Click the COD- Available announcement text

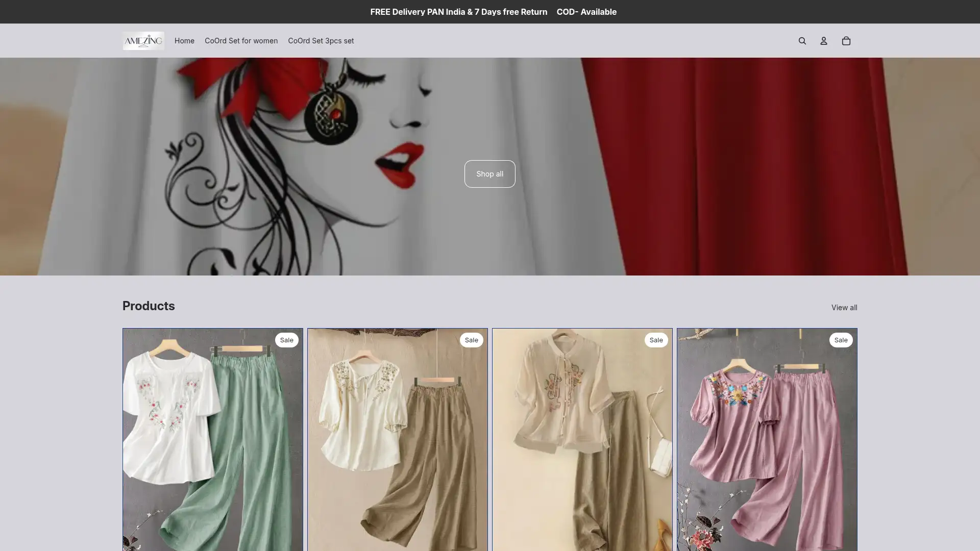point(586,11)
